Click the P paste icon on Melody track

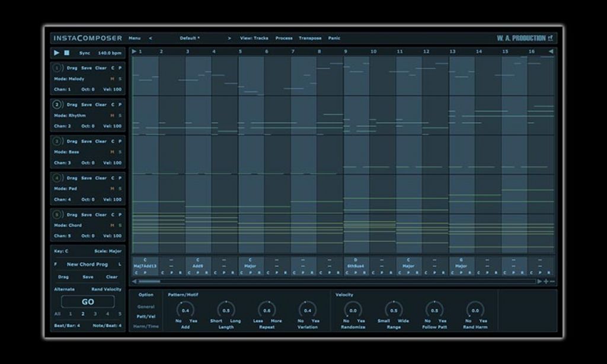[x=120, y=68]
